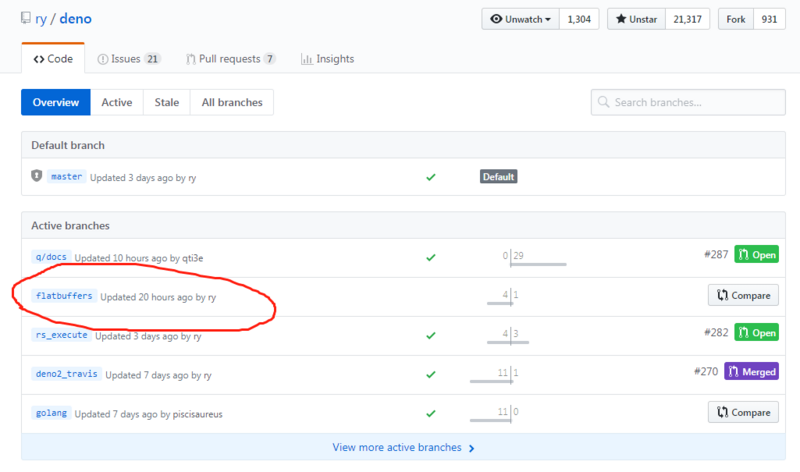The image size is (800, 472).
Task: Click the Issues count badge 21
Action: pos(152,59)
